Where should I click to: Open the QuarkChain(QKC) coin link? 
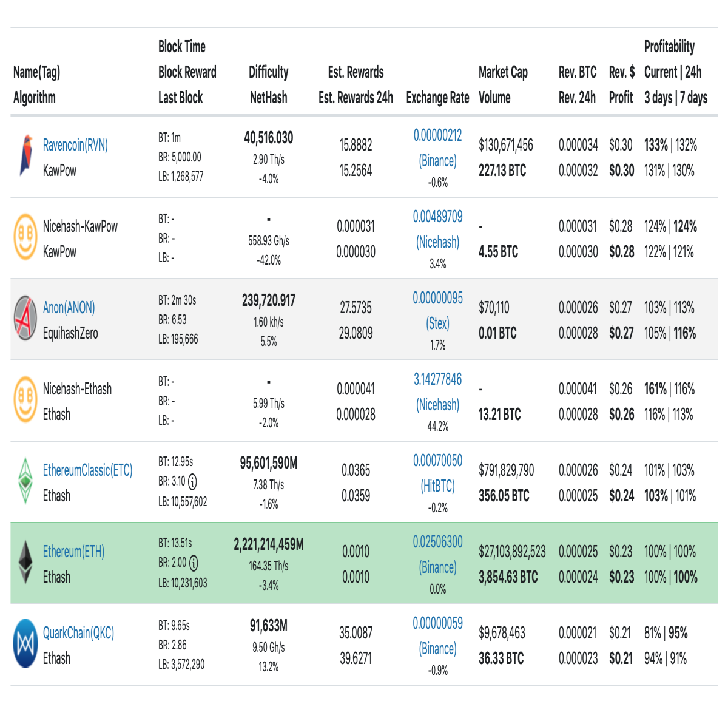(78, 633)
